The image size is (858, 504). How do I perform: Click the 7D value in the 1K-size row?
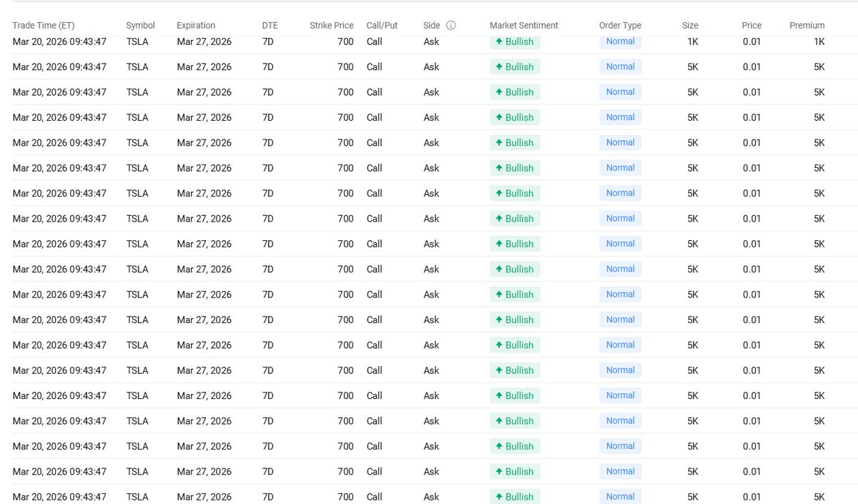[x=268, y=41]
